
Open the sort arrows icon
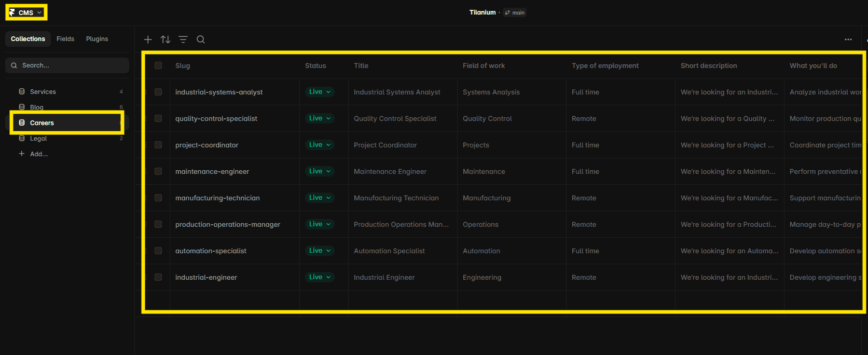click(166, 39)
